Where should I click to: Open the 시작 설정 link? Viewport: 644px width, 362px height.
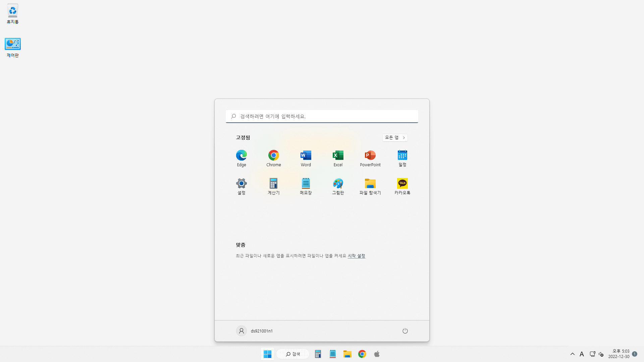click(x=356, y=256)
